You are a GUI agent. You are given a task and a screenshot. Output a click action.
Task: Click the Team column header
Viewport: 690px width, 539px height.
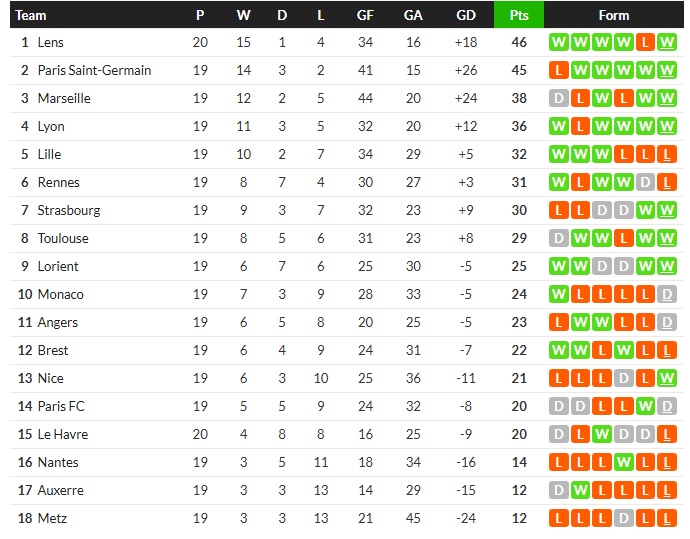pyautogui.click(x=31, y=15)
